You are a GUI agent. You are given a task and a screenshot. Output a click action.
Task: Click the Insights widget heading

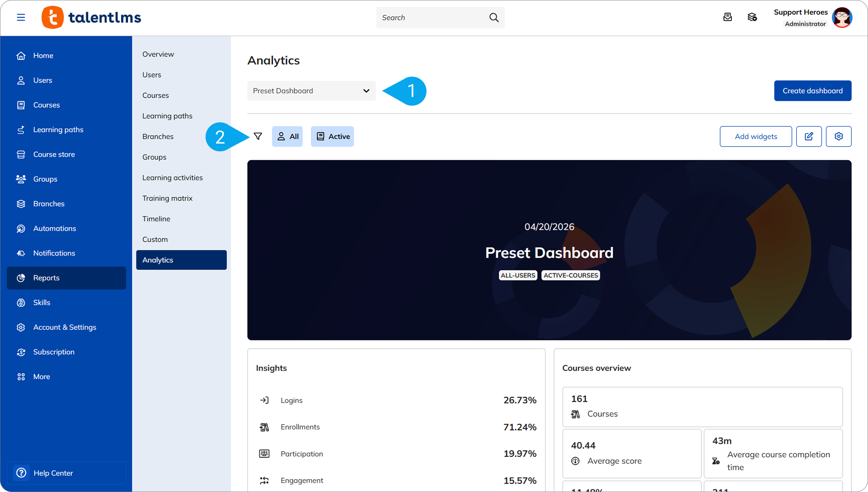(271, 368)
